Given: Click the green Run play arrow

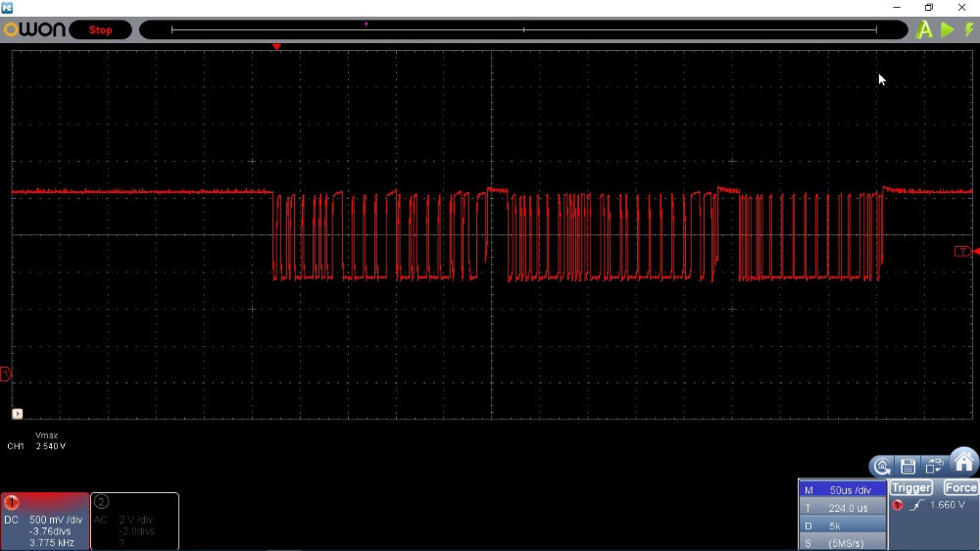Looking at the screenshot, I should click(x=948, y=29).
